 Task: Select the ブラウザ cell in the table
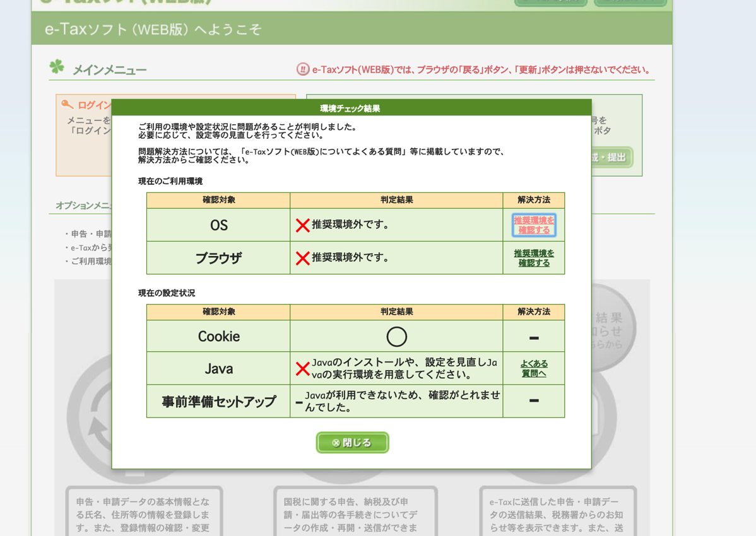[218, 258]
